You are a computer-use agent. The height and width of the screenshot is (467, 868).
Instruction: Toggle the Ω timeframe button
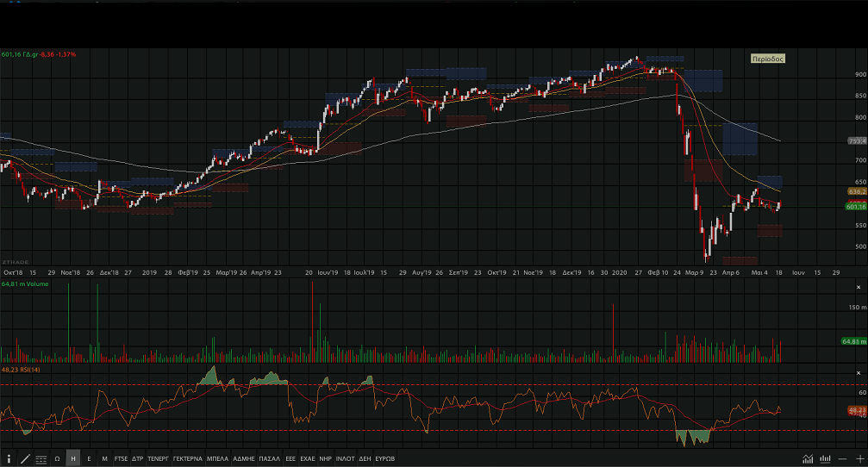(57, 458)
